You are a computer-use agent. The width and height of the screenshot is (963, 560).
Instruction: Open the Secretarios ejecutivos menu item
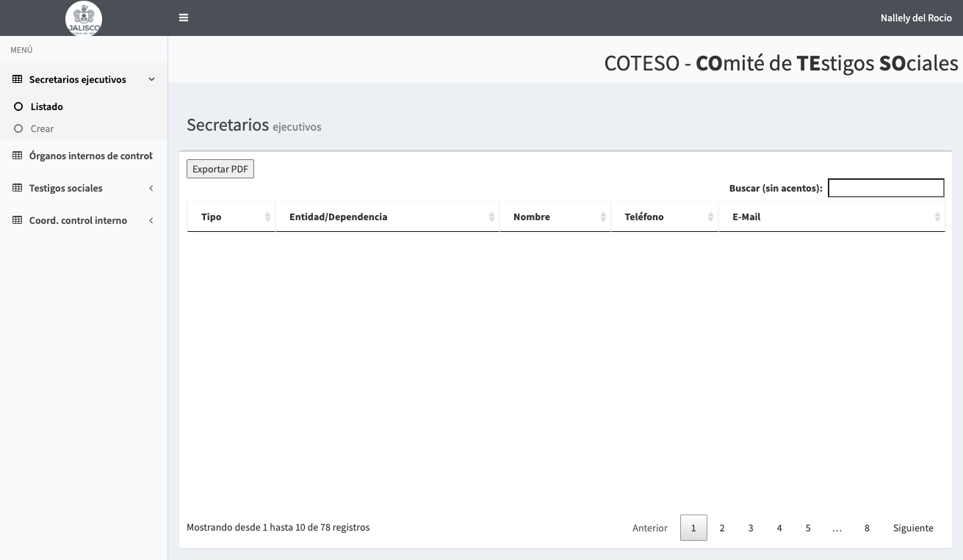coord(84,79)
